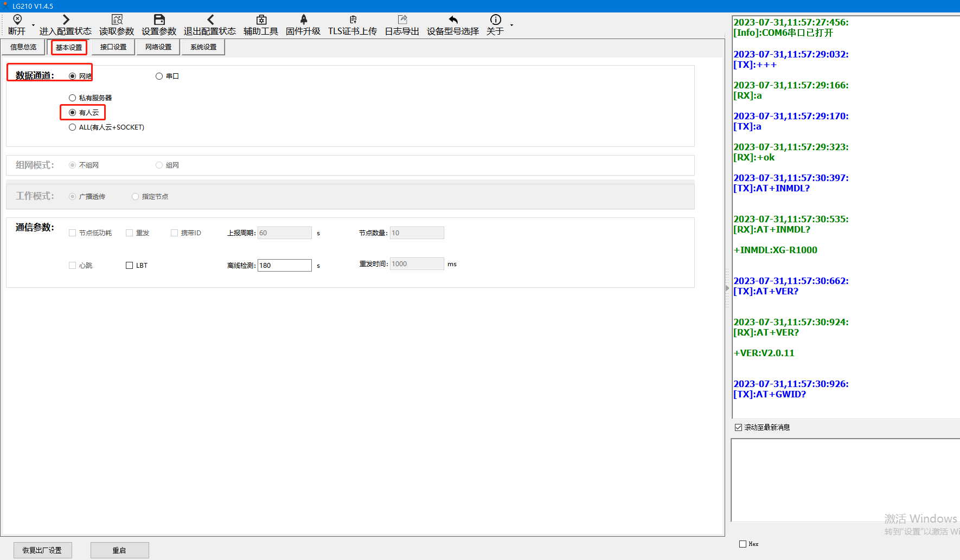Open the 辅助工具 auxiliary tools icon
Viewport: 960px width, 560px height.
(261, 20)
